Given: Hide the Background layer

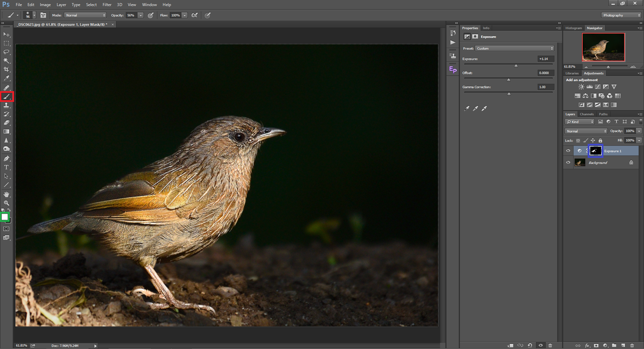Looking at the screenshot, I should pos(568,163).
